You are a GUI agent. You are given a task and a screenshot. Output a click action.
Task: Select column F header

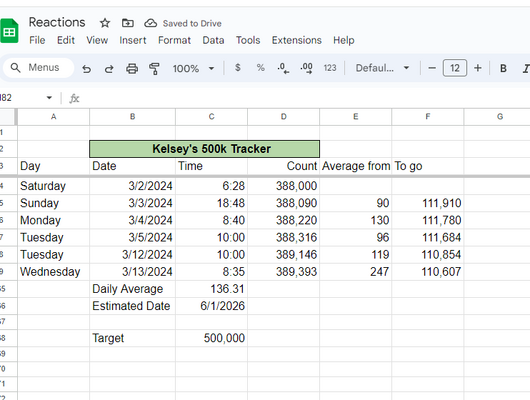coord(428,117)
